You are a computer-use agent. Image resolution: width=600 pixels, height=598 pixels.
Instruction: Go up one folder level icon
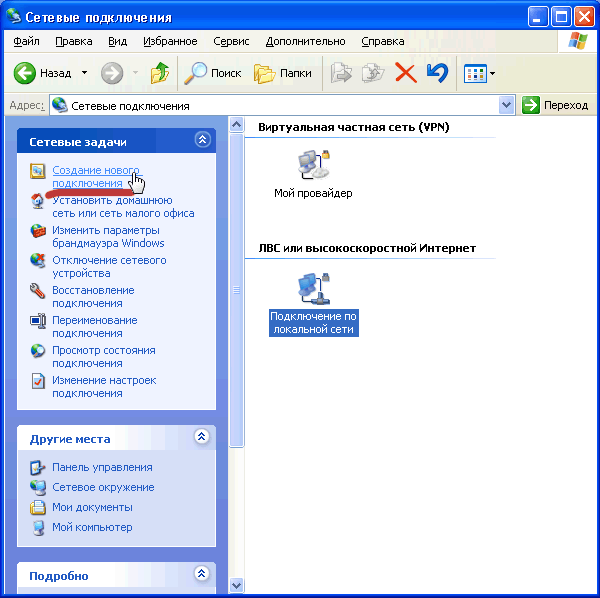pos(160,73)
